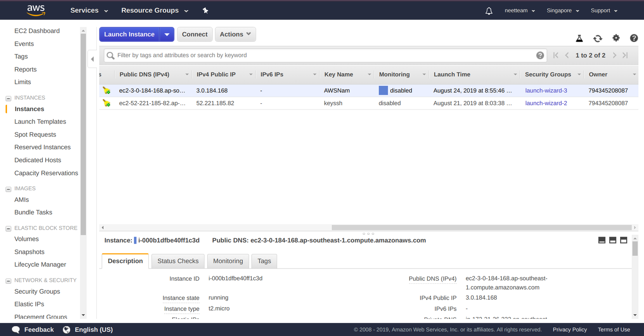
Task: Click the Feedback speech bubble icon
Action: coord(16,330)
